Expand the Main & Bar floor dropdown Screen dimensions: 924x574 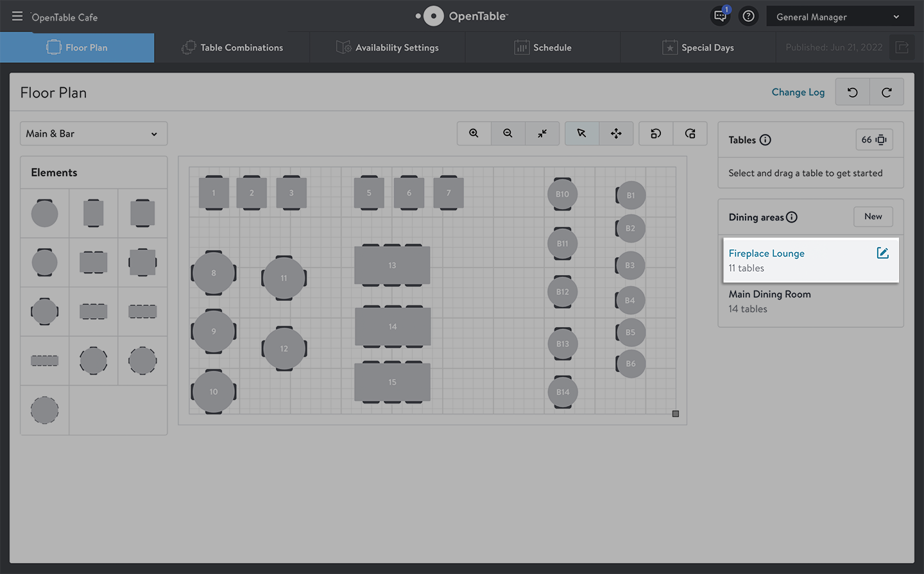[94, 133]
